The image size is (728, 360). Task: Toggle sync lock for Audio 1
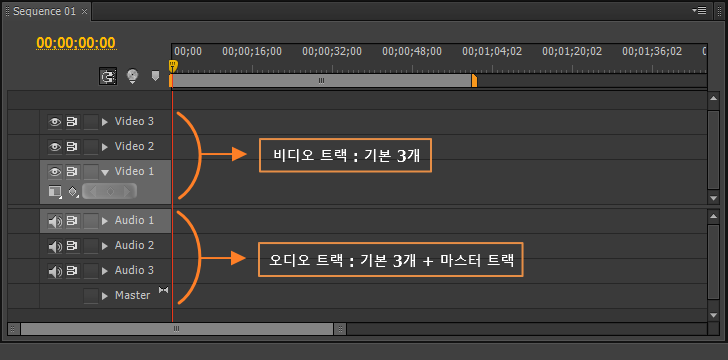(x=72, y=221)
